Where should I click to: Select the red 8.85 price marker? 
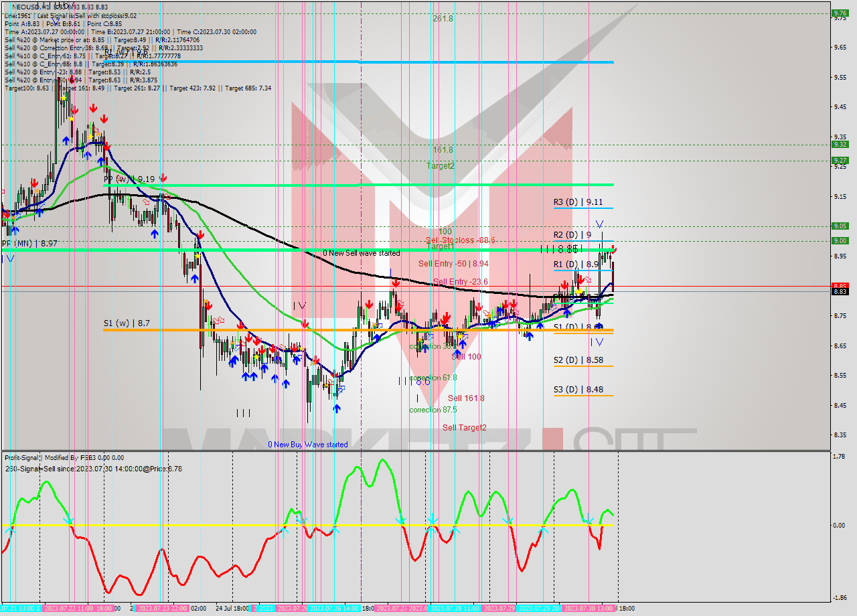pos(839,285)
